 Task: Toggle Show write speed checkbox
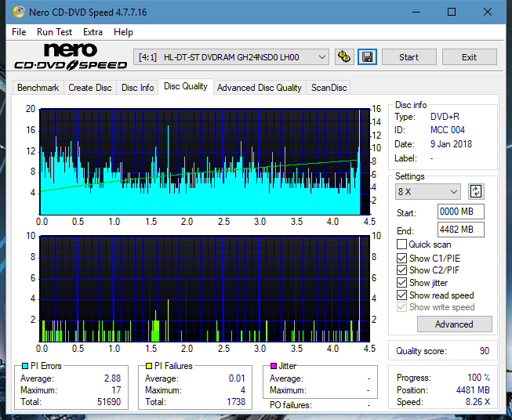[x=401, y=307]
